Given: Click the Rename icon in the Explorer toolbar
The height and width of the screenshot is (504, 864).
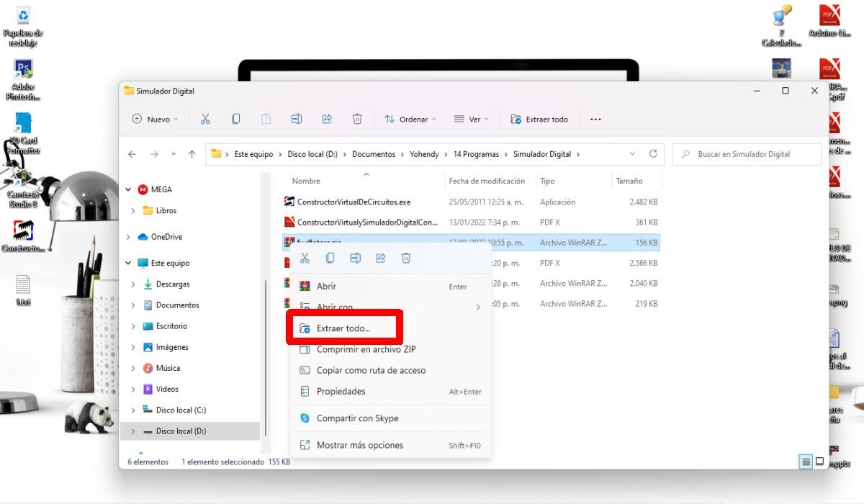Looking at the screenshot, I should pos(297,119).
